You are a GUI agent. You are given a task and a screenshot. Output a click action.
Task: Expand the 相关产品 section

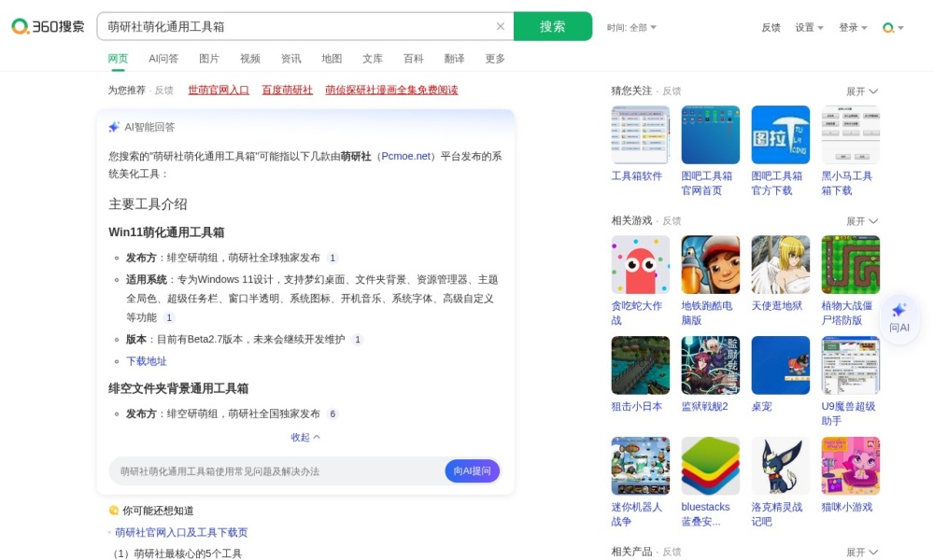coord(862,553)
